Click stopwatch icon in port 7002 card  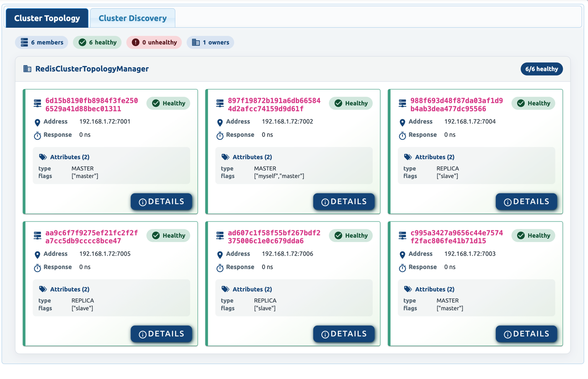[220, 136]
